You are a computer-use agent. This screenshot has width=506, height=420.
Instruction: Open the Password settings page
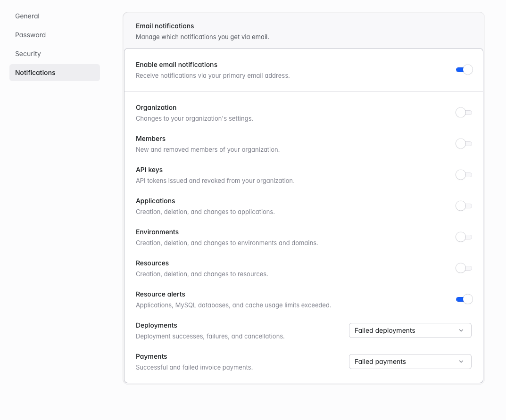30,35
